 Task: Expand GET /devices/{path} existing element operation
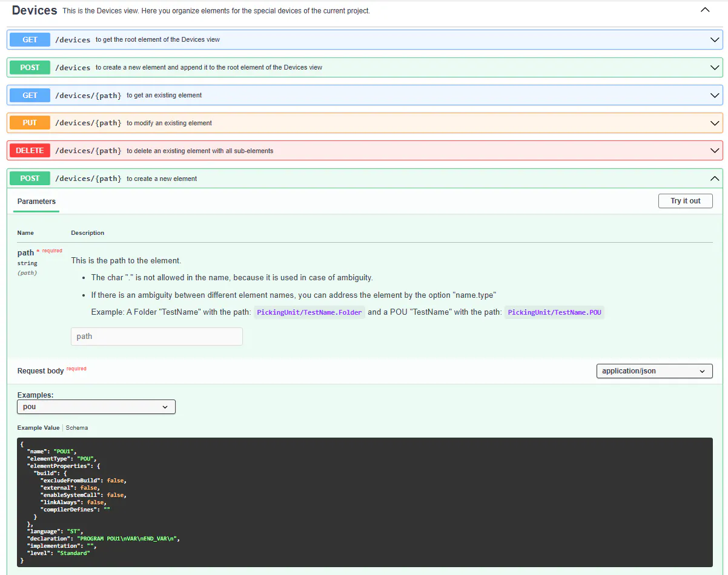715,95
